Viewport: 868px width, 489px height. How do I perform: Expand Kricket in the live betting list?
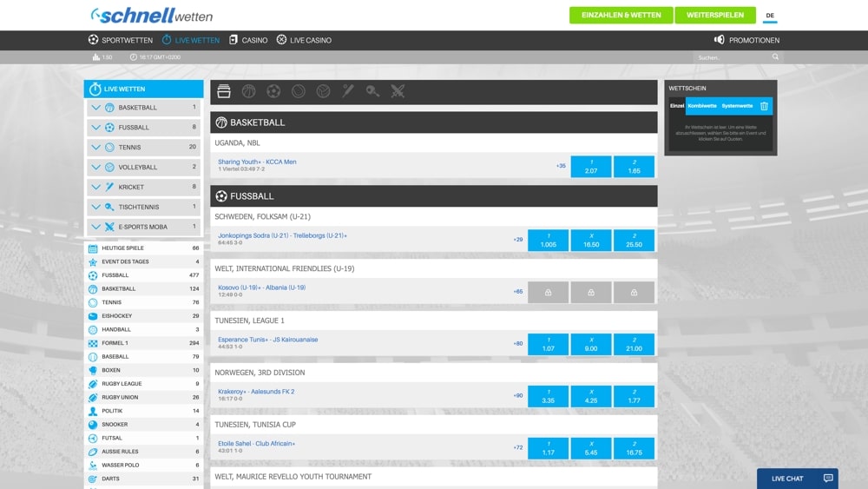point(143,188)
